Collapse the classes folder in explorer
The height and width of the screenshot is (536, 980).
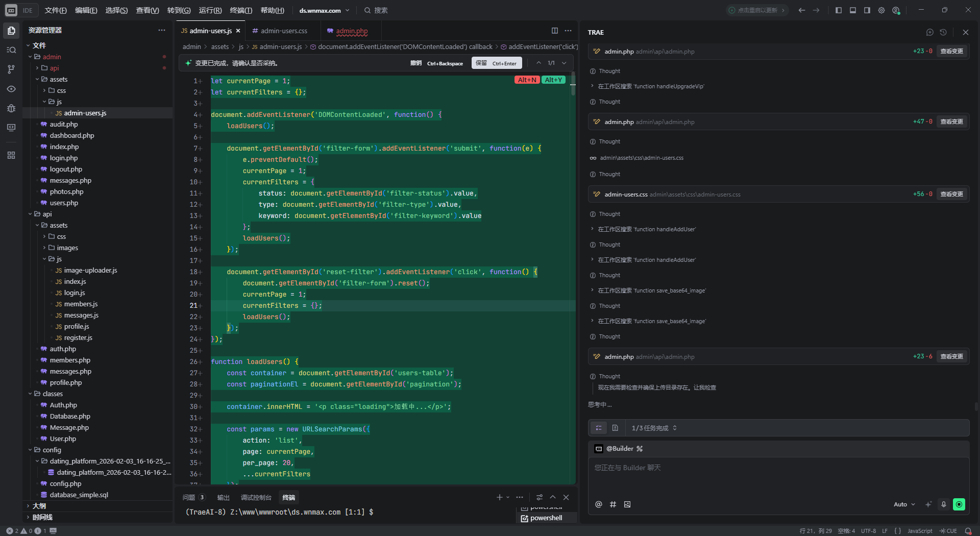pos(52,394)
